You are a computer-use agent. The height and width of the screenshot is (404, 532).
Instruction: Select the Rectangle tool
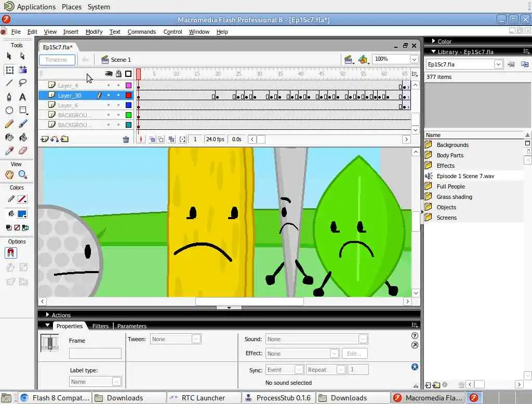23,110
